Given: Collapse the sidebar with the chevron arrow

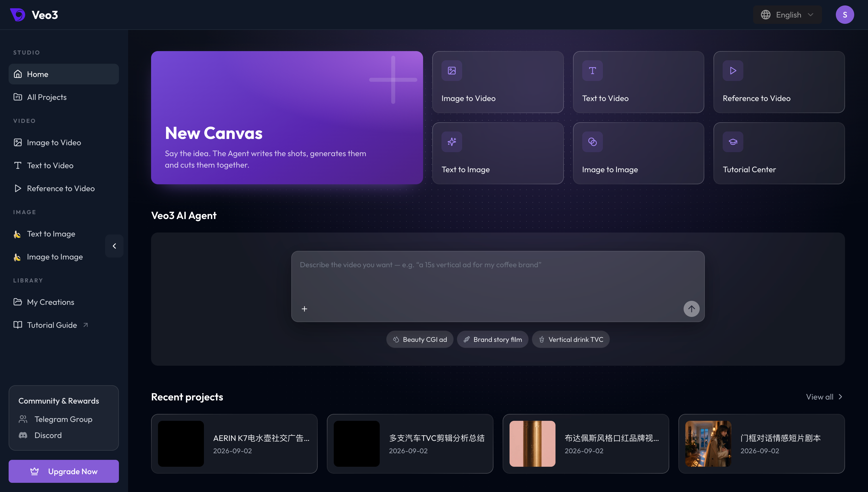Looking at the screenshot, I should coord(114,246).
